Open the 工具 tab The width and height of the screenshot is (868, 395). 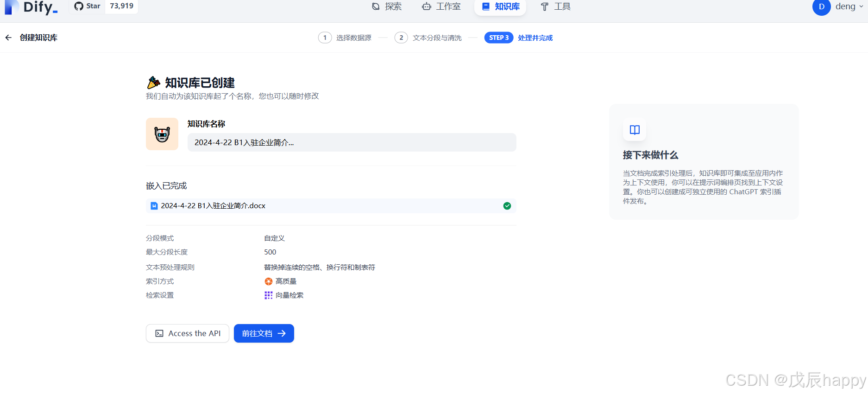[x=555, y=6]
